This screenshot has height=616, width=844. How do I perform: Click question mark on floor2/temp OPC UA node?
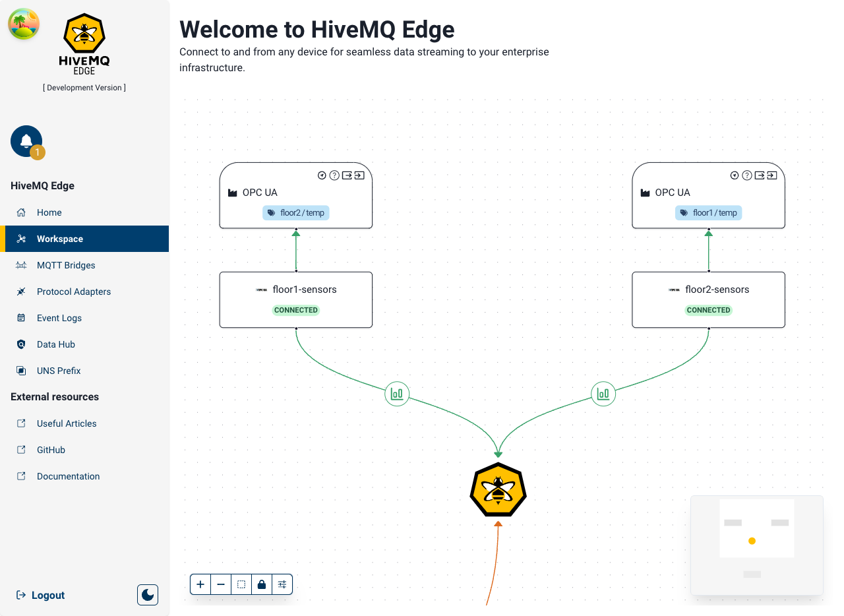pos(334,175)
